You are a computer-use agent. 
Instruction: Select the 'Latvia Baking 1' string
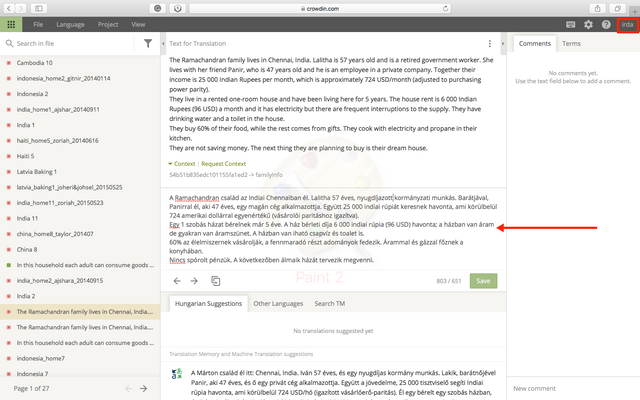(x=37, y=172)
